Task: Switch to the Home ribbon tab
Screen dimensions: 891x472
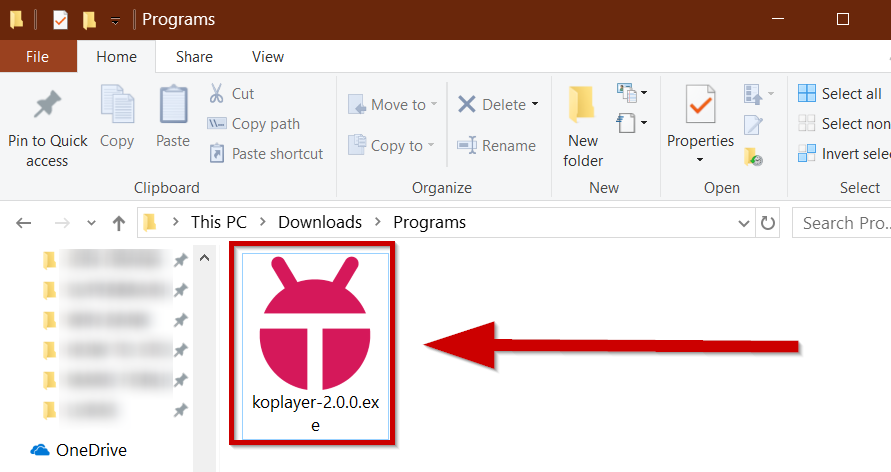Action: coord(116,57)
